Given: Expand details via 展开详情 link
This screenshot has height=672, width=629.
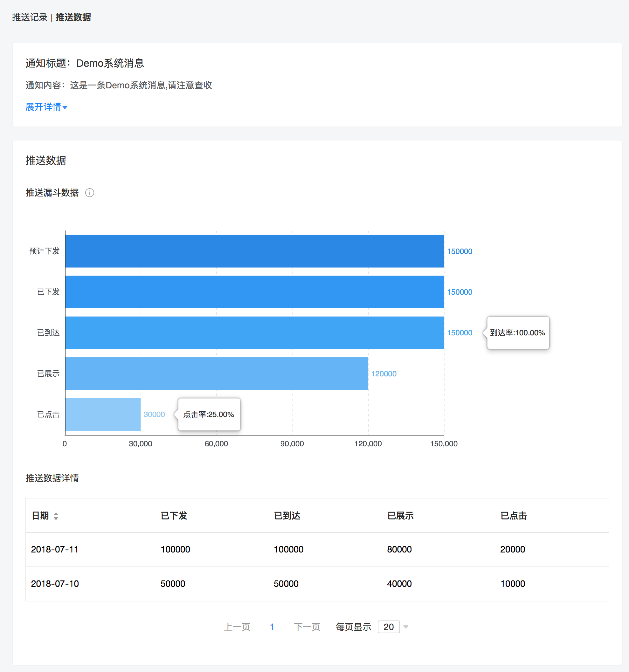Looking at the screenshot, I should (46, 107).
